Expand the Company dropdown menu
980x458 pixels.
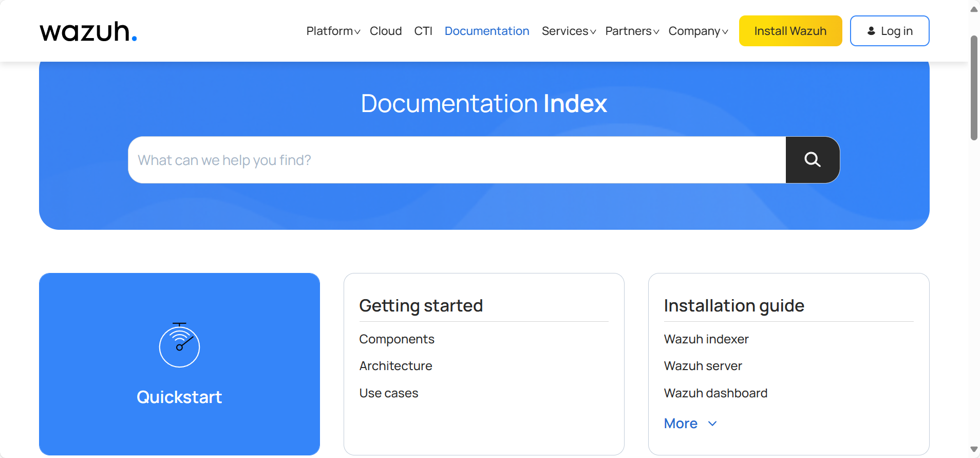698,31
